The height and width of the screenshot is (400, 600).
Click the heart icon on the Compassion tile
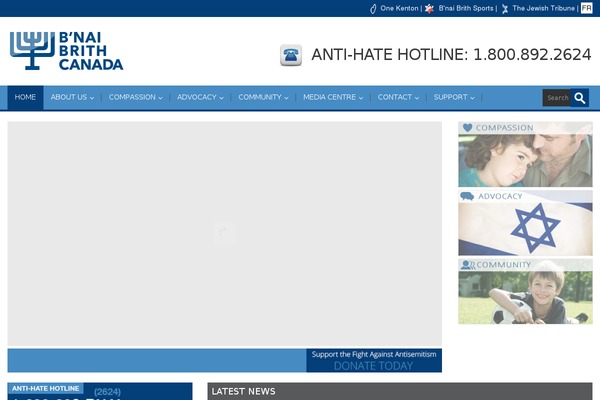click(467, 127)
